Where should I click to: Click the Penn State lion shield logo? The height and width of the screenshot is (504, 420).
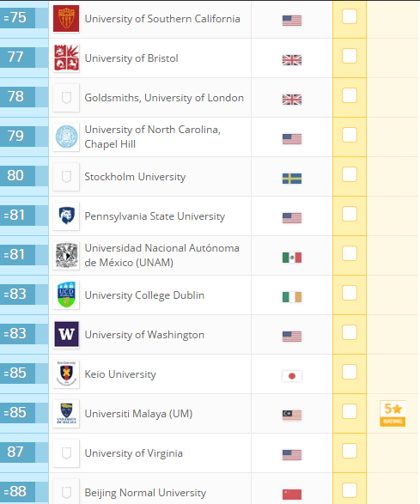point(66,216)
